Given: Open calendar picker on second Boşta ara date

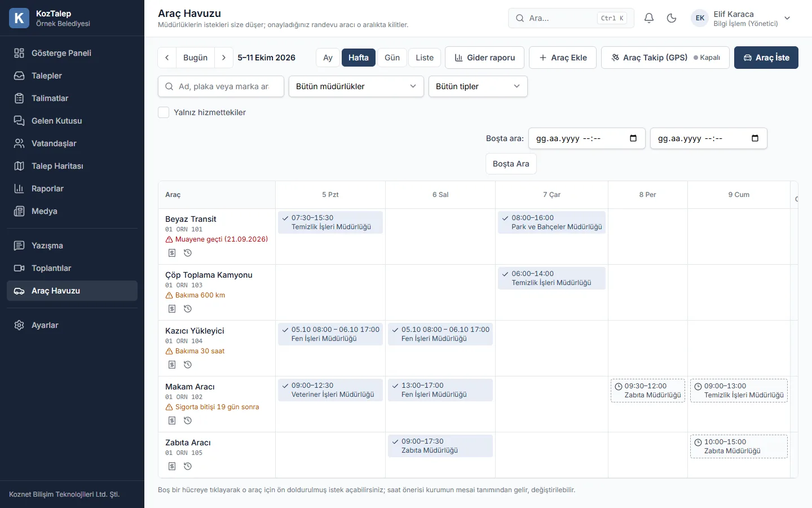Looking at the screenshot, I should (755, 138).
